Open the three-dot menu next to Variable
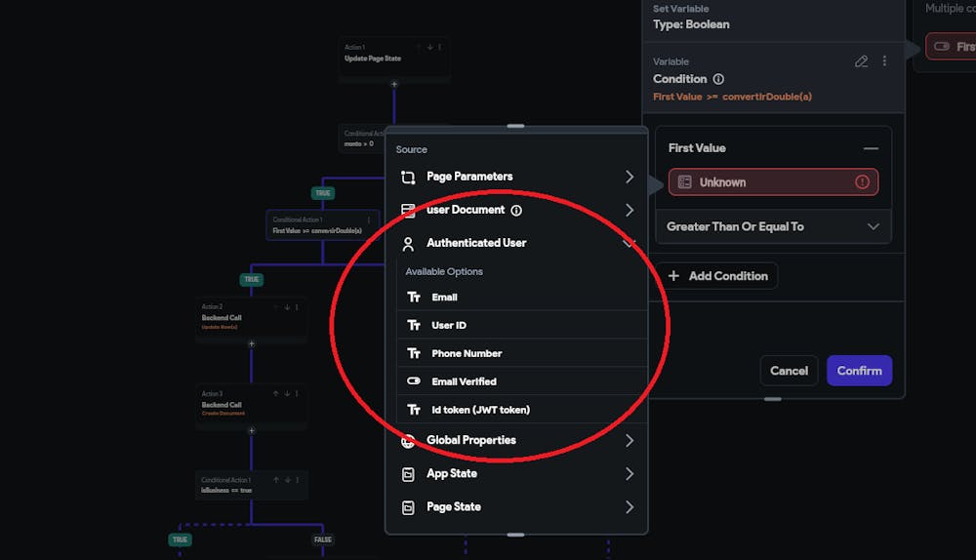This screenshot has width=976, height=560. (x=884, y=61)
